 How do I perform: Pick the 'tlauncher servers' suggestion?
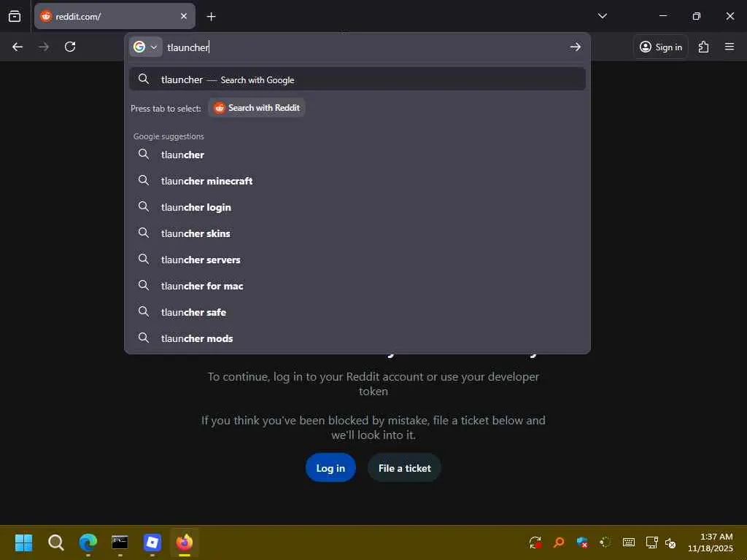357,260
